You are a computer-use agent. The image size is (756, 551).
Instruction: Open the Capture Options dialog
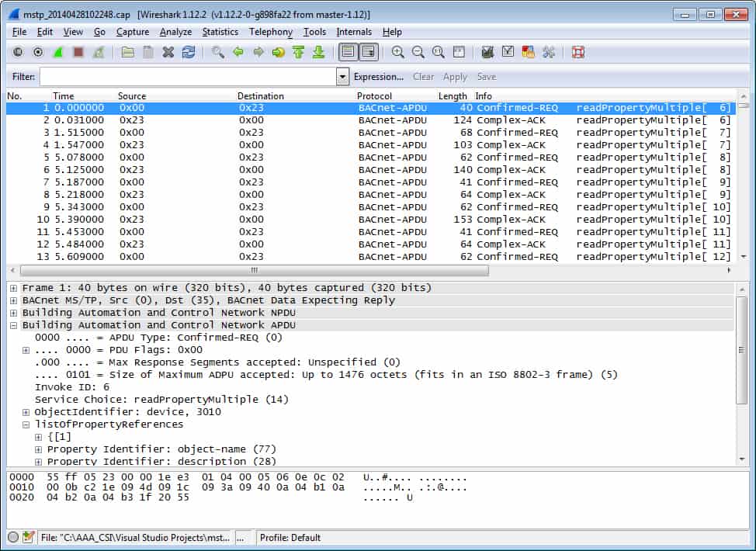click(x=38, y=52)
